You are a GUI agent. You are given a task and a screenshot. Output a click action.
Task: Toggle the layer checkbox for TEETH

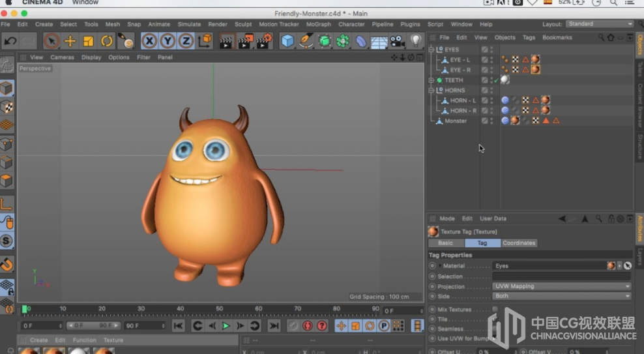click(485, 80)
